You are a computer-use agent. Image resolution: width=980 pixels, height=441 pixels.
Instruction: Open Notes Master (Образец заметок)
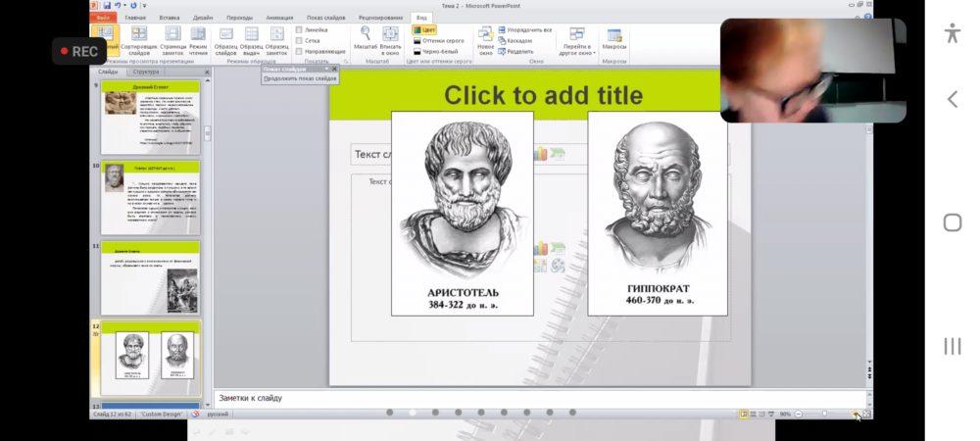tap(277, 41)
